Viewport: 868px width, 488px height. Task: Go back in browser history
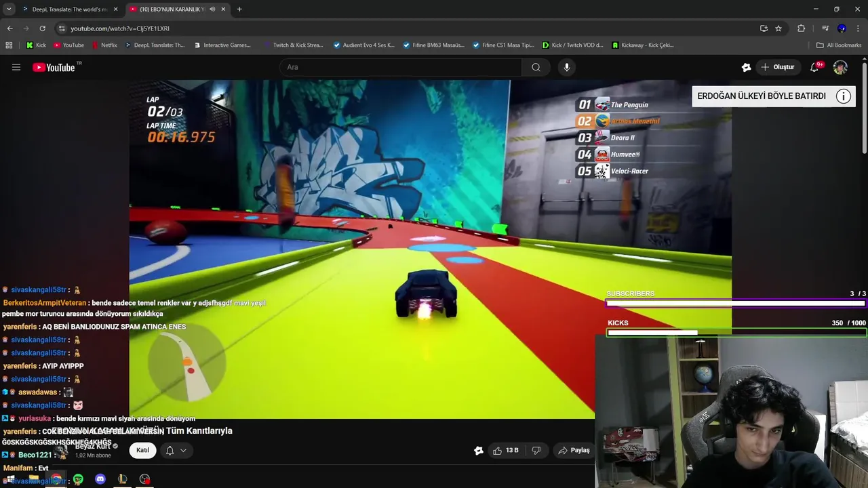(9, 28)
